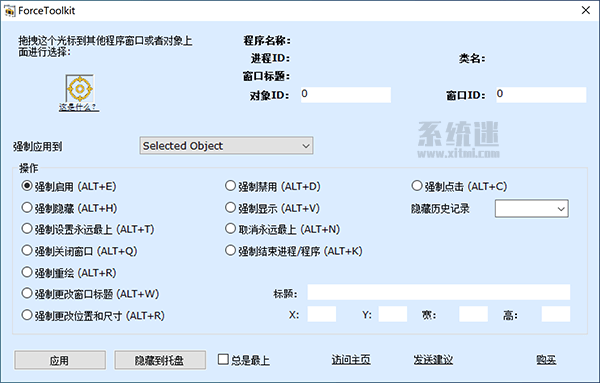Open the 发送建议 link
This screenshot has width=600, height=383.
(433, 360)
